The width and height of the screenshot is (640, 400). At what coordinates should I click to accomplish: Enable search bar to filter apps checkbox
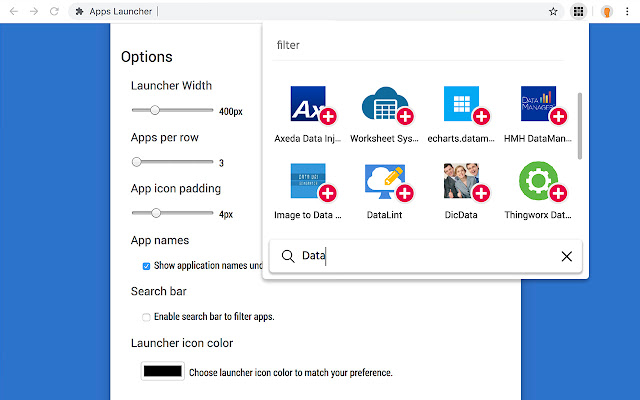point(146,317)
